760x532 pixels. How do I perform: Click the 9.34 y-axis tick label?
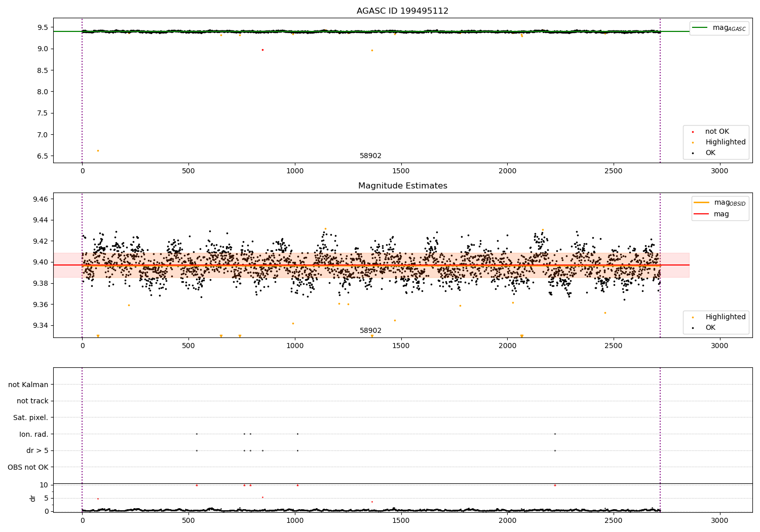tap(41, 325)
